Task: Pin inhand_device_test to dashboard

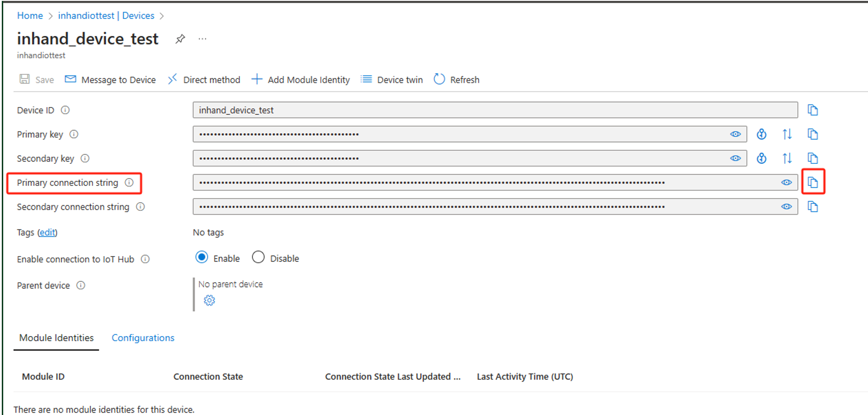Action: pyautogui.click(x=180, y=39)
